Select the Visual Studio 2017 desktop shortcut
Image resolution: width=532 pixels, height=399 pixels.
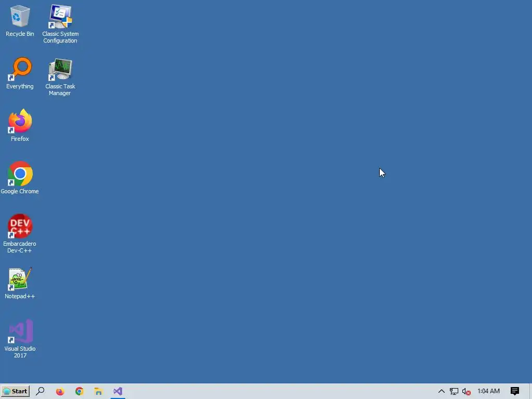tap(20, 338)
